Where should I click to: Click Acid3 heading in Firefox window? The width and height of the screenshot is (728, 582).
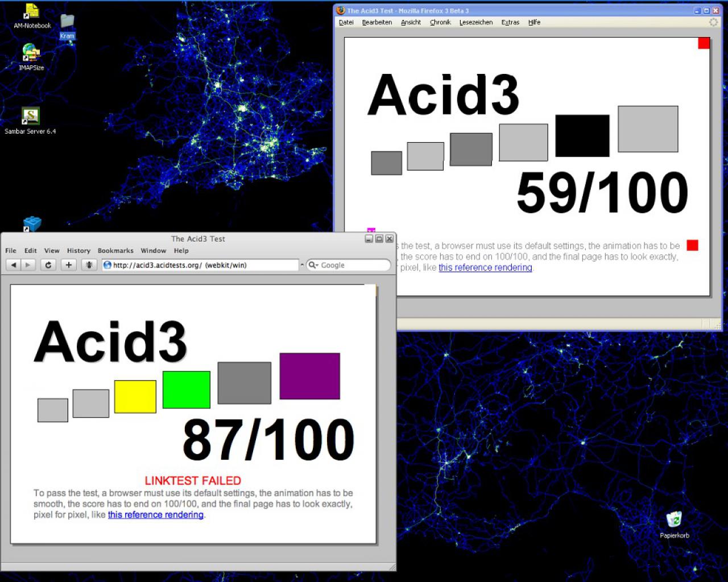tap(444, 94)
